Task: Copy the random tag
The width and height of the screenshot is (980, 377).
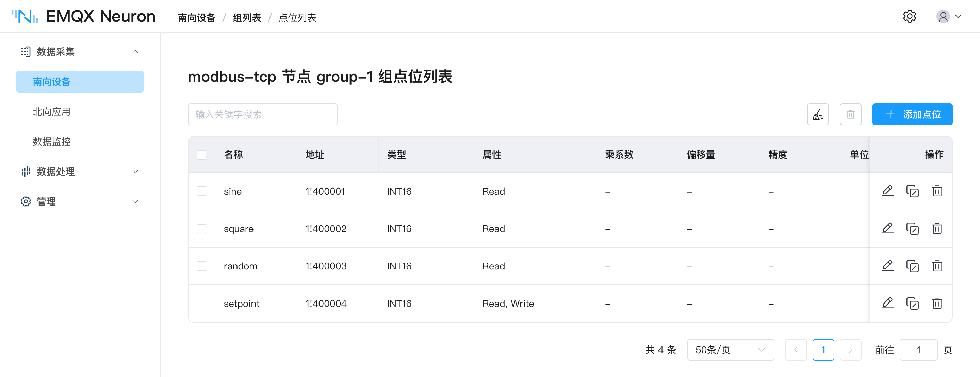Action: pos(912,266)
